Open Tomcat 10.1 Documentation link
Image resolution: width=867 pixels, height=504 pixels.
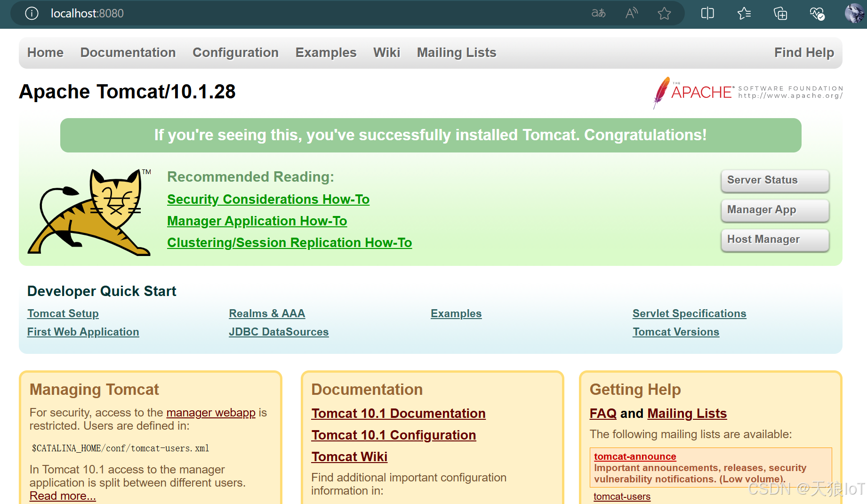[x=398, y=414]
